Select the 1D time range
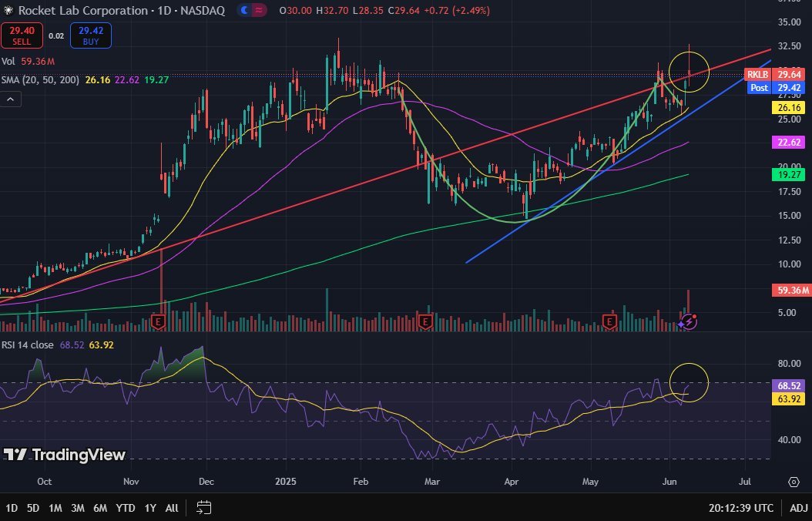The height and width of the screenshot is (521, 812). tap(12, 508)
